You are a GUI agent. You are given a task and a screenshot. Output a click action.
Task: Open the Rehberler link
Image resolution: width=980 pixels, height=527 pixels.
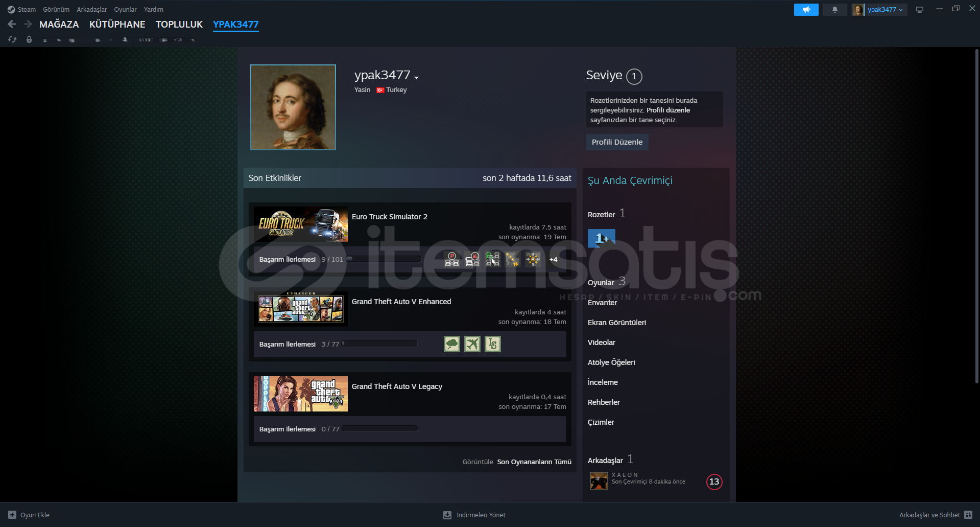pyautogui.click(x=604, y=402)
